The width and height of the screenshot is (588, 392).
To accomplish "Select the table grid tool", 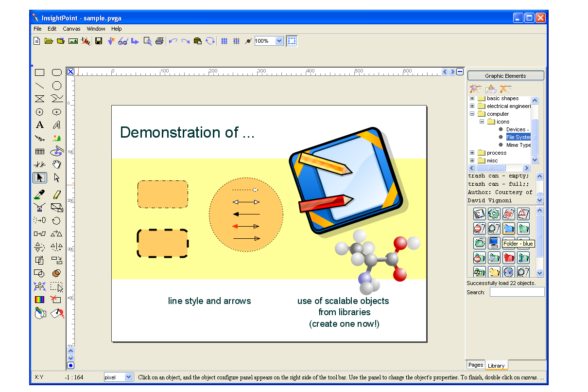I will click(40, 152).
